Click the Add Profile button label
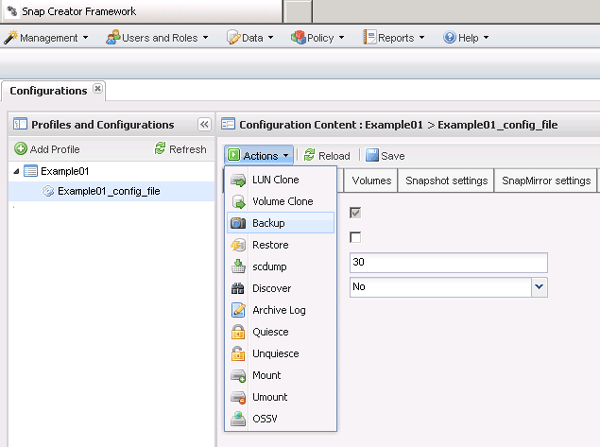The height and width of the screenshot is (447, 600). tap(55, 149)
